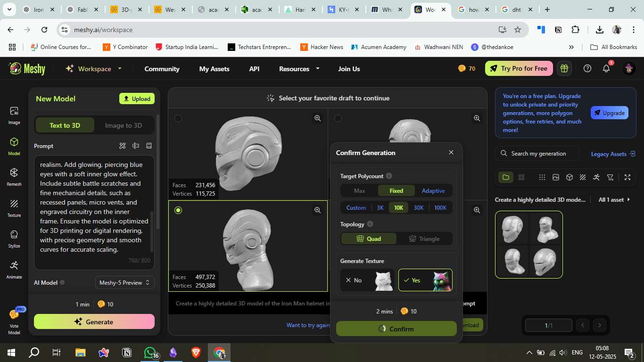644x362 pixels.
Task: Click the Upgrade button
Action: point(609,113)
